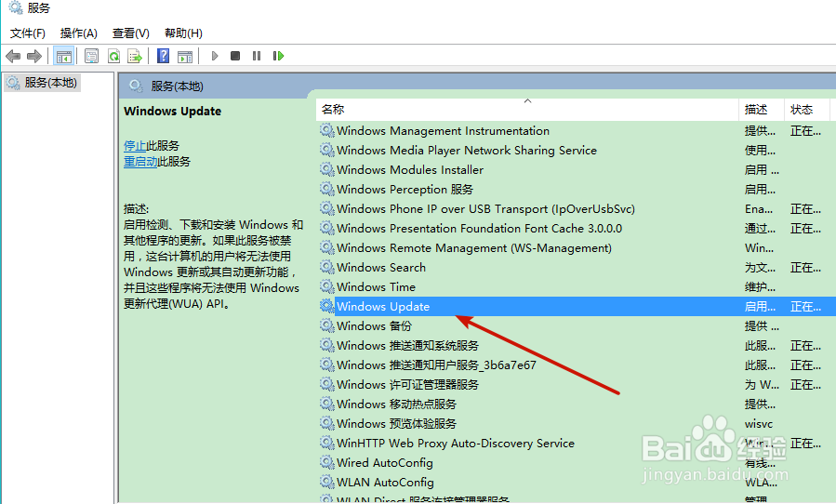Image resolution: width=836 pixels, height=504 pixels.
Task: Open the Properties toolbar icon
Action: tap(92, 56)
